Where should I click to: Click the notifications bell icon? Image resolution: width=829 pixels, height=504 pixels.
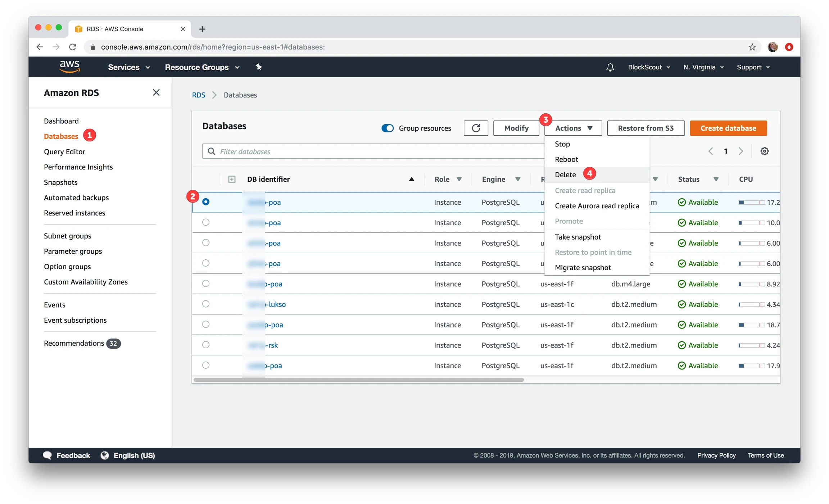[x=610, y=67]
